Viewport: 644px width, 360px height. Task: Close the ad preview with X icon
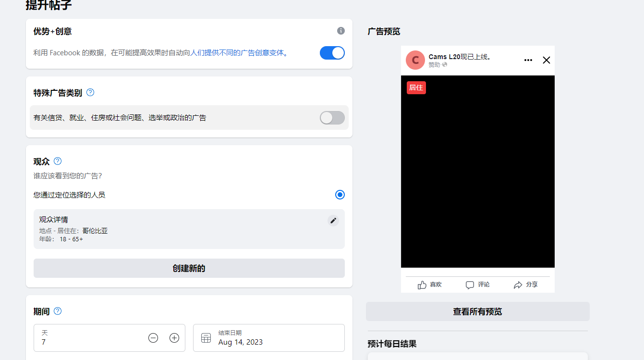coord(546,60)
